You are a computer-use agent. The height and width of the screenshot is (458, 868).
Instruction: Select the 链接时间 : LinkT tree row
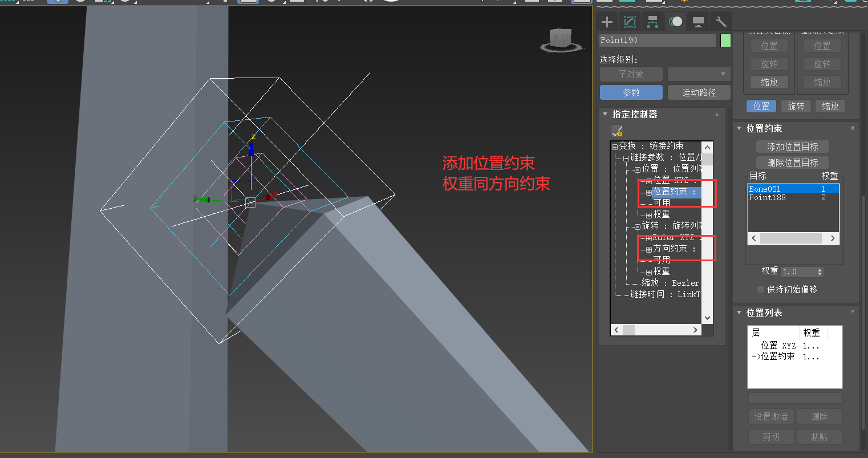pyautogui.click(x=665, y=294)
